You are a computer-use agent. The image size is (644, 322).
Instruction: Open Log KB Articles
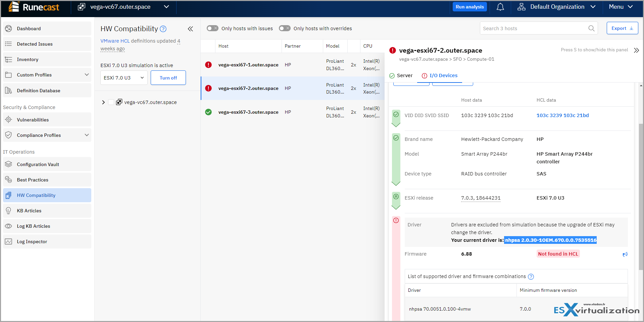47,226
